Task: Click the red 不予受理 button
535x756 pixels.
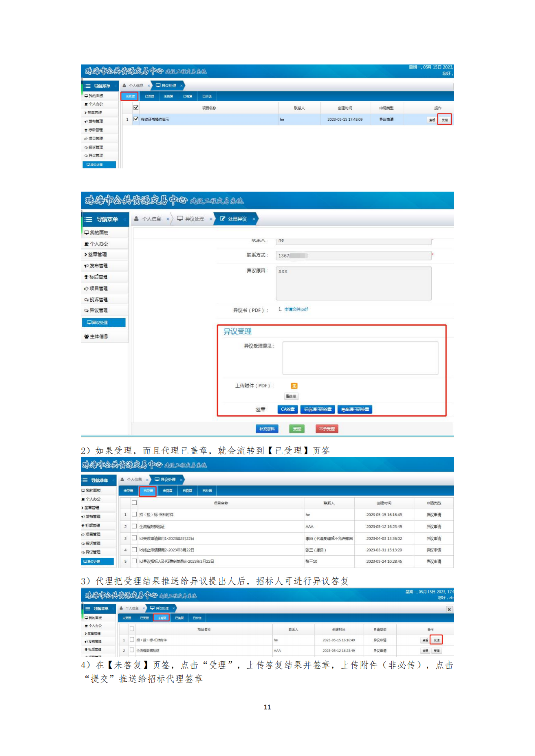Action: [327, 429]
